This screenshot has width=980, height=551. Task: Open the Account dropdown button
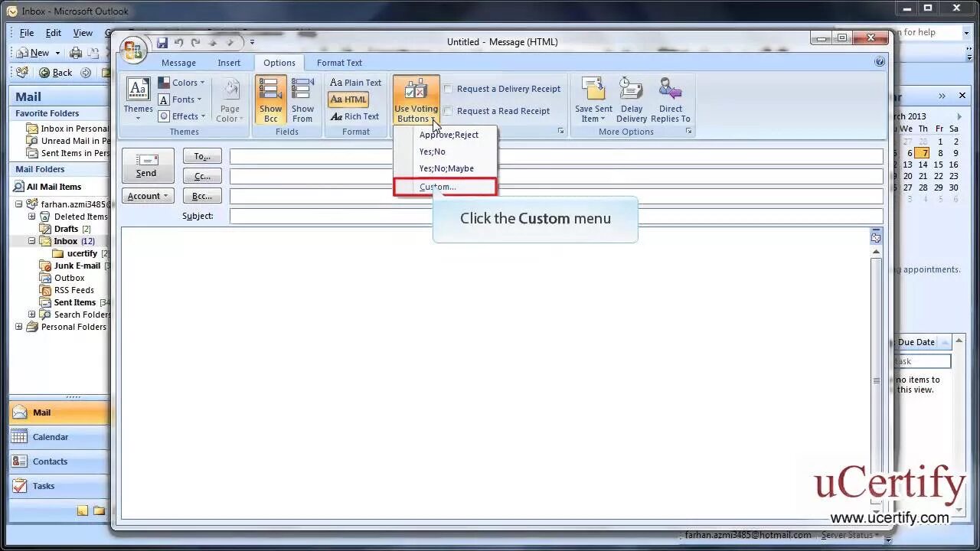click(x=148, y=196)
